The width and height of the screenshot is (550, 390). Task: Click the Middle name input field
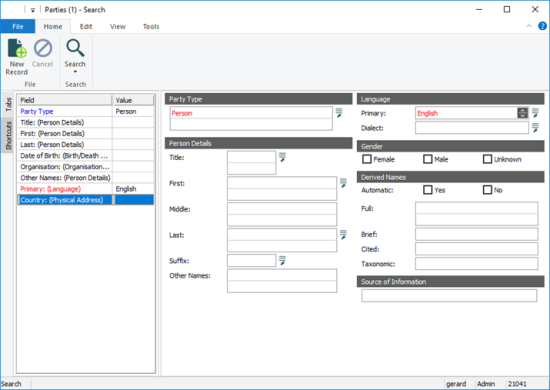point(282,214)
